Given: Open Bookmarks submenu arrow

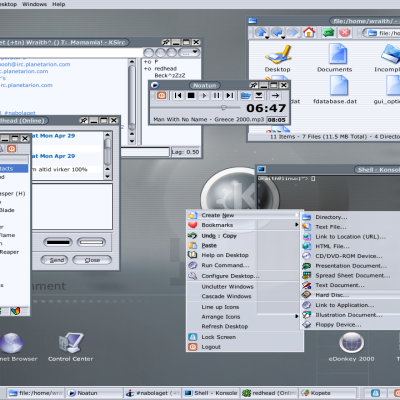Looking at the screenshot, I should [x=296, y=225].
